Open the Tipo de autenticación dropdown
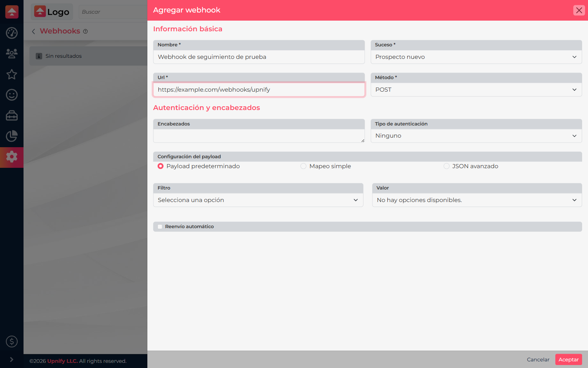This screenshot has width=588, height=368. click(x=476, y=136)
